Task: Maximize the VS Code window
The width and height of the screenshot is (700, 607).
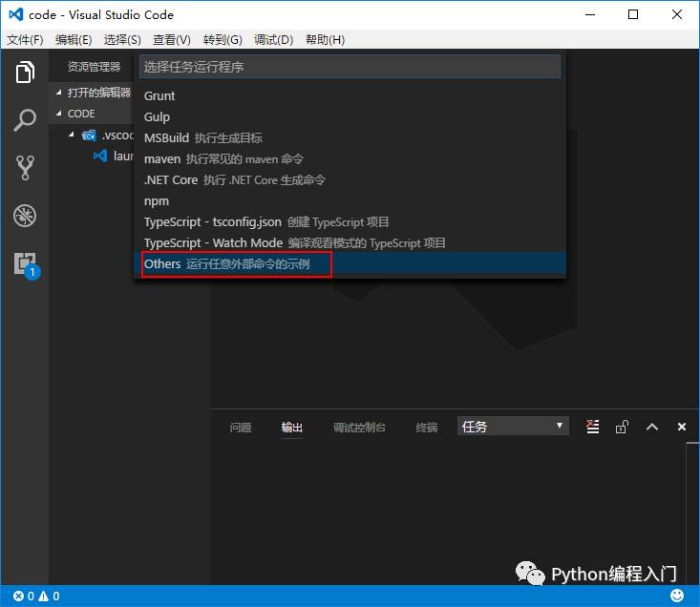Action: [632, 14]
